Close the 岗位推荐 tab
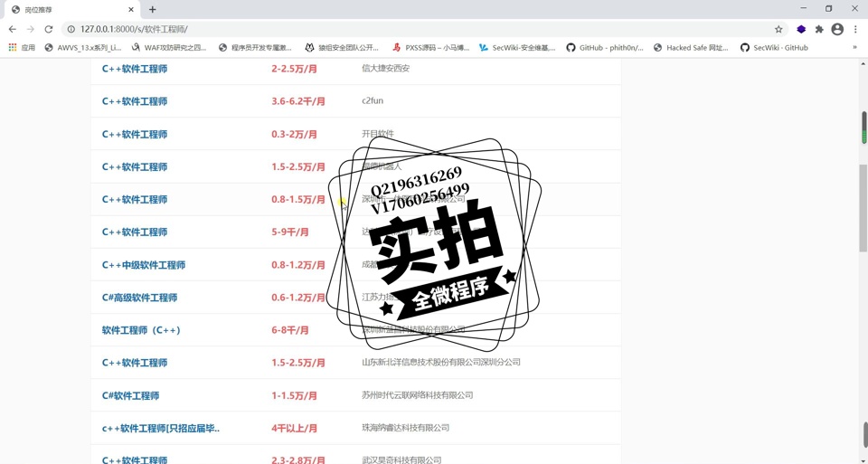Image resolution: width=868 pixels, height=464 pixels. [131, 9]
